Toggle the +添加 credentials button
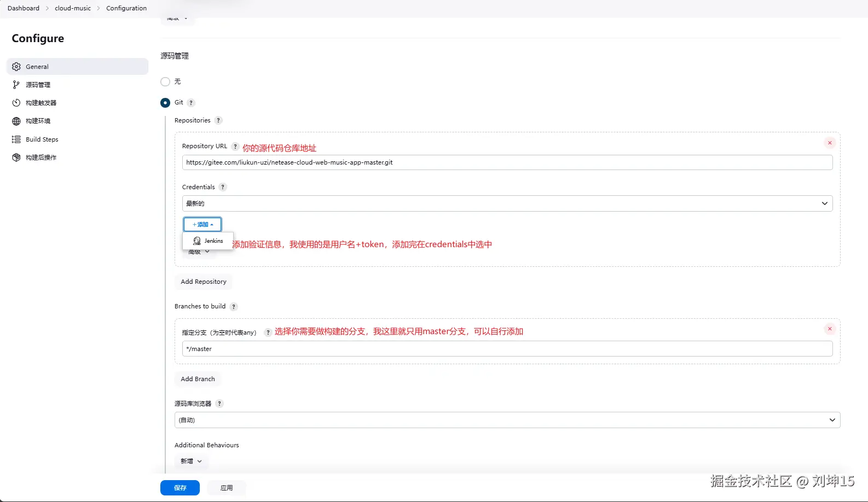 (202, 224)
